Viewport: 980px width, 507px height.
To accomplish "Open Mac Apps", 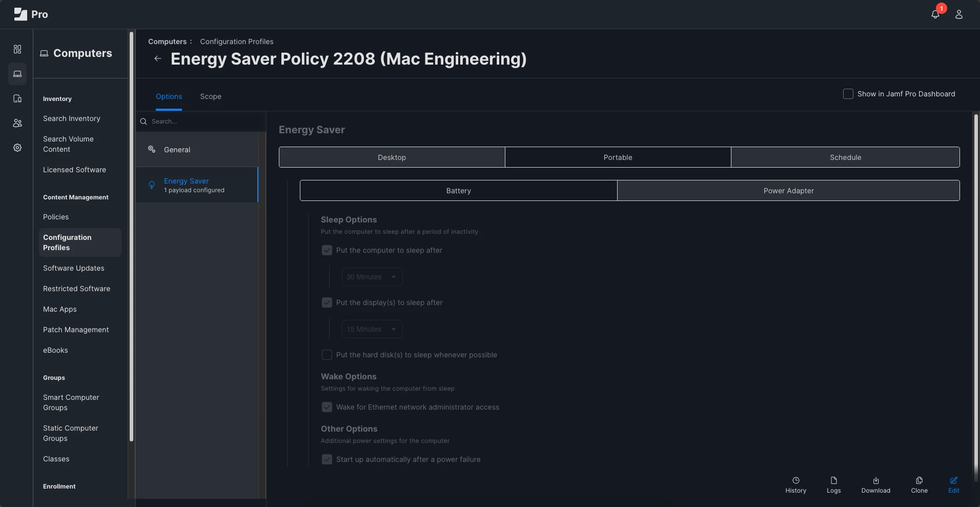I will pyautogui.click(x=60, y=309).
